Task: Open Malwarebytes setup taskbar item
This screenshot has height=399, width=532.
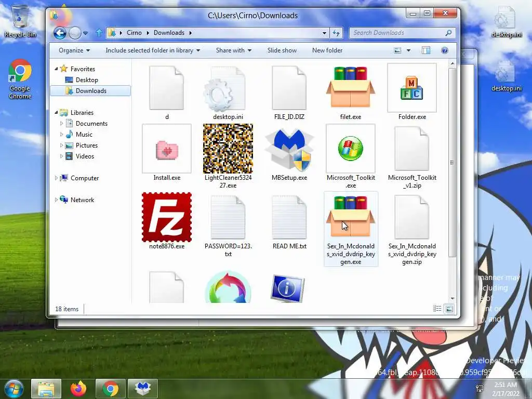Action: (143, 389)
